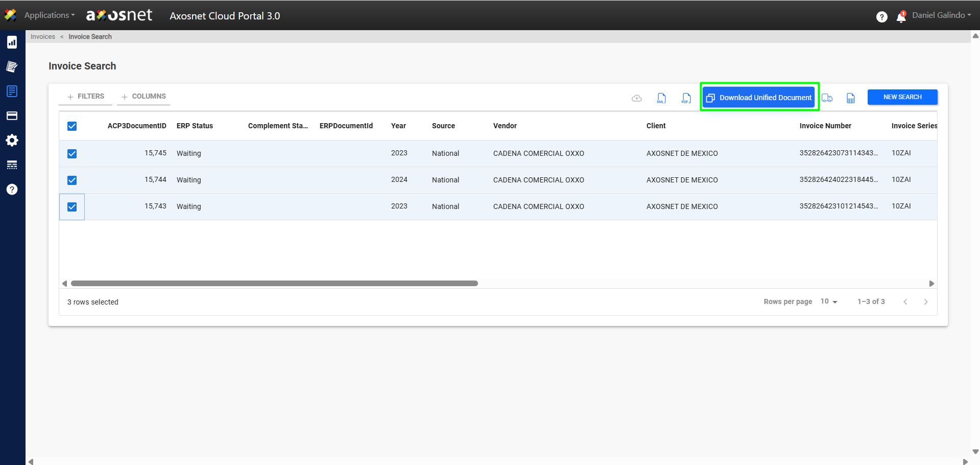
Task: Click the year 2024 cell
Action: click(x=399, y=180)
